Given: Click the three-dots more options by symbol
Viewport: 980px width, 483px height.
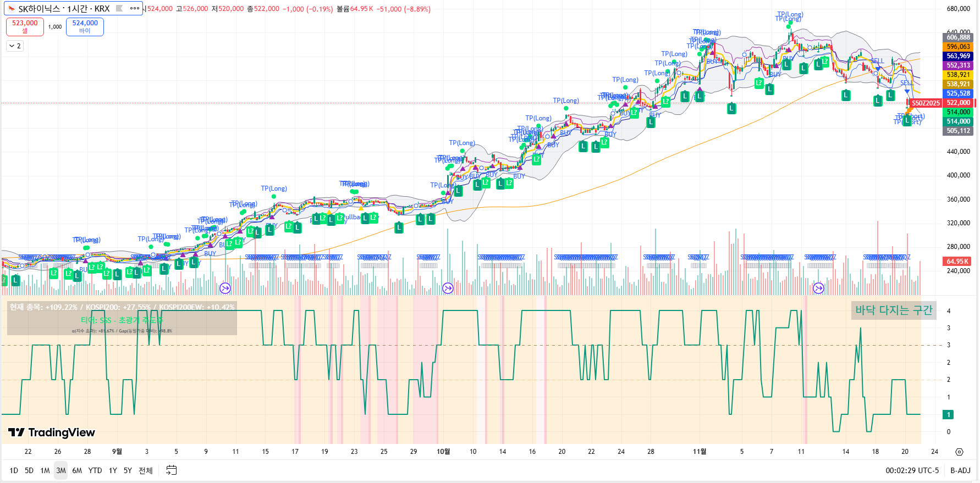Looking at the screenshot, I should 135,8.
